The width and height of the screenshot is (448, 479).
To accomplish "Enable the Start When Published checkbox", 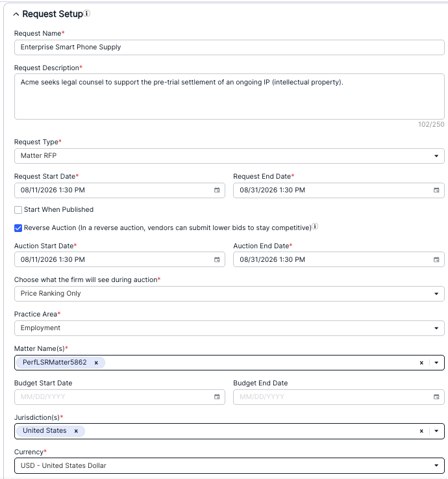I will pos(18,209).
